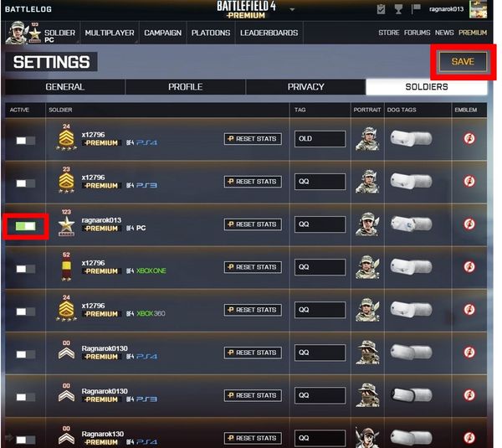Open the ragnarok013 user avatar at top right
502x448 pixels.
478,9
